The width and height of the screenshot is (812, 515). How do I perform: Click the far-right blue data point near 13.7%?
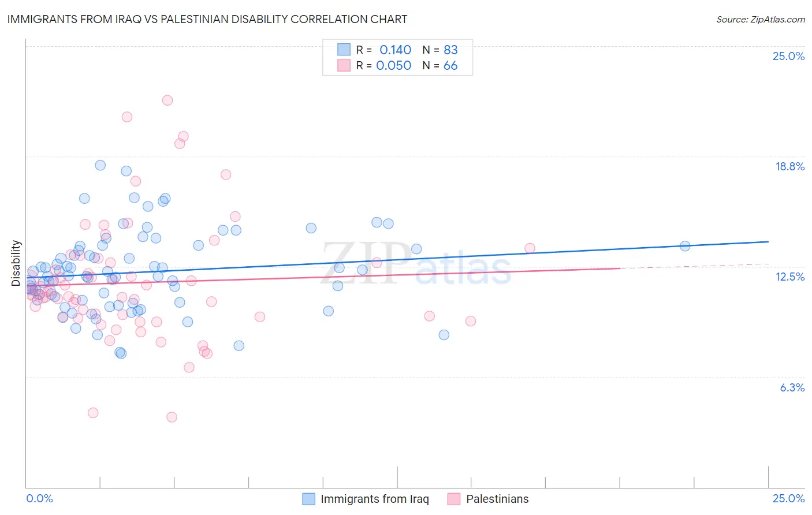(x=685, y=246)
